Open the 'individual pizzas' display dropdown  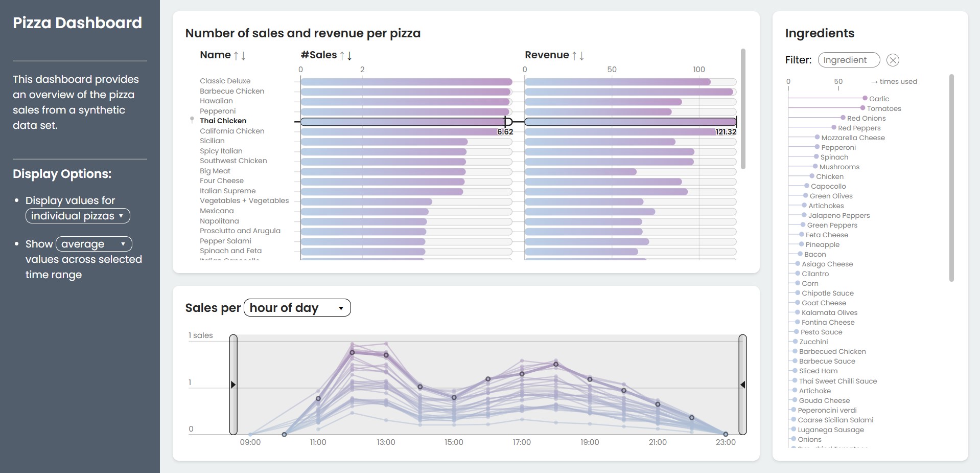click(78, 216)
